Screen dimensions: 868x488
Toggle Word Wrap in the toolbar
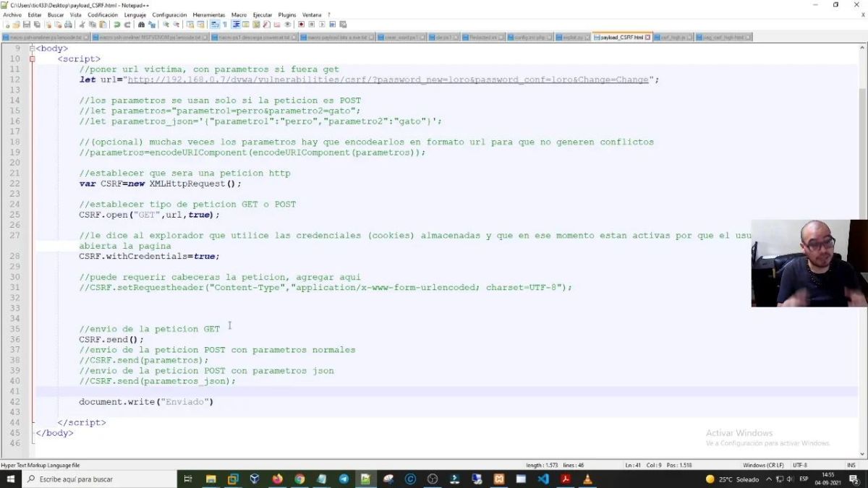[215, 25]
